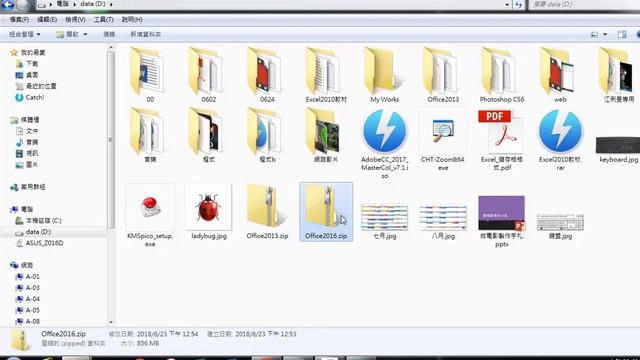Refresh the folder via address bar button

(518, 4)
